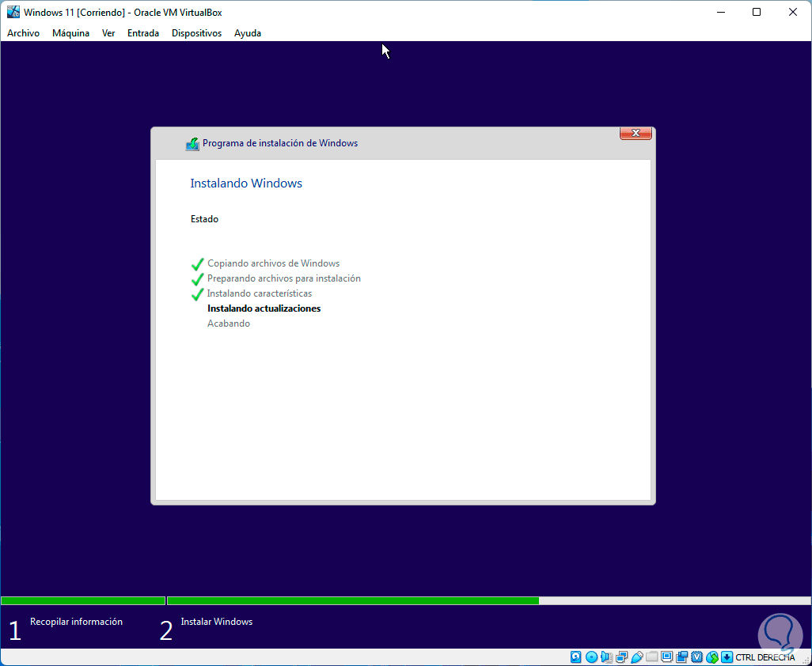This screenshot has width=812, height=666.
Task: Open the Archivo menu
Action: pyautogui.click(x=23, y=33)
